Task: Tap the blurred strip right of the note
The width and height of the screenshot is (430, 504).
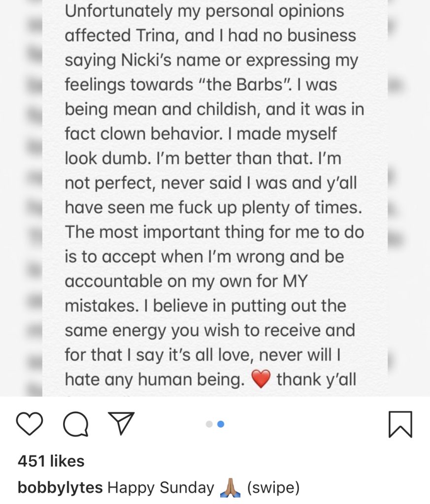Action: click(x=396, y=198)
